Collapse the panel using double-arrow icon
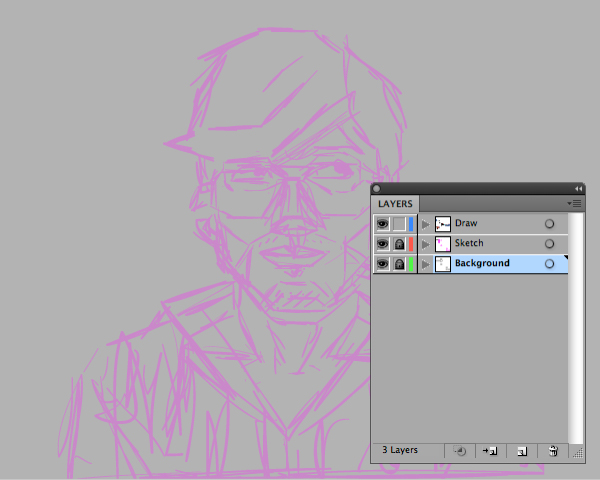600x480 pixels. point(578,188)
